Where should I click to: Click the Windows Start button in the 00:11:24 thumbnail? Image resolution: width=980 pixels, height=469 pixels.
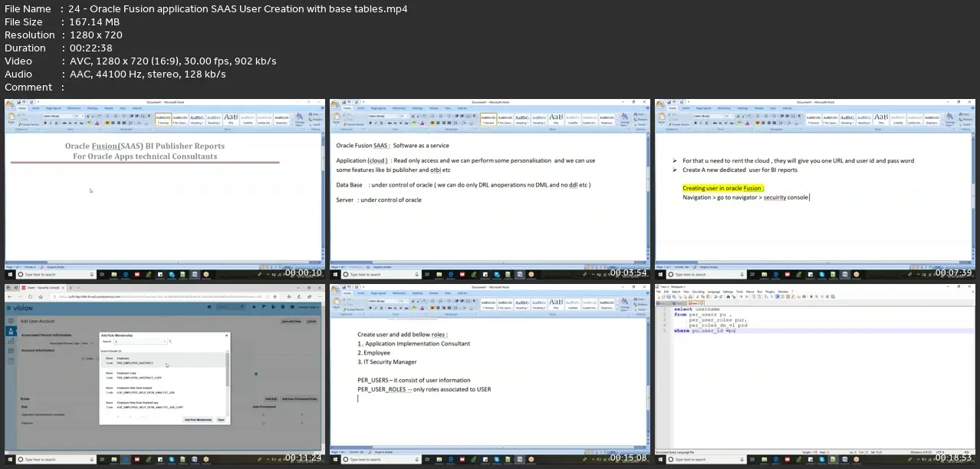(11, 459)
